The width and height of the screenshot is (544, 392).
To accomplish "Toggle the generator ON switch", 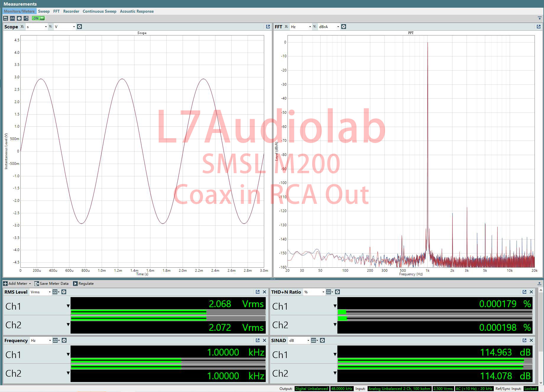I will [38, 18].
